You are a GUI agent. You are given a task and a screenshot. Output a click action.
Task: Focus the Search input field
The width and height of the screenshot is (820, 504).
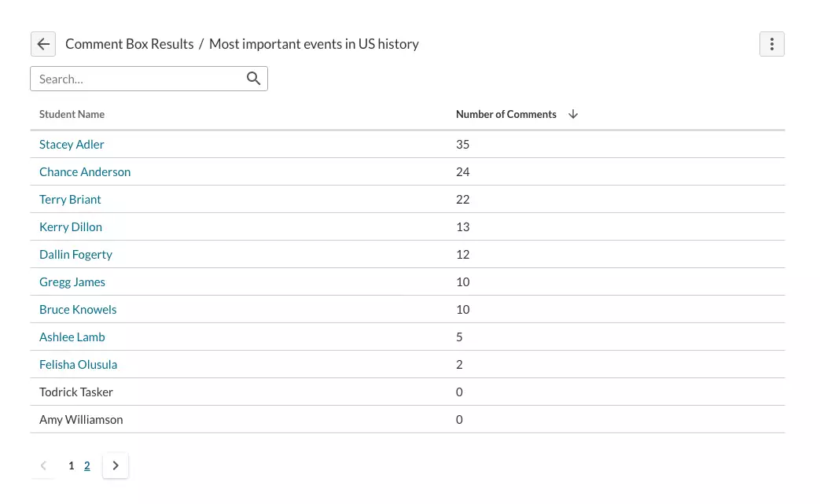149,79
